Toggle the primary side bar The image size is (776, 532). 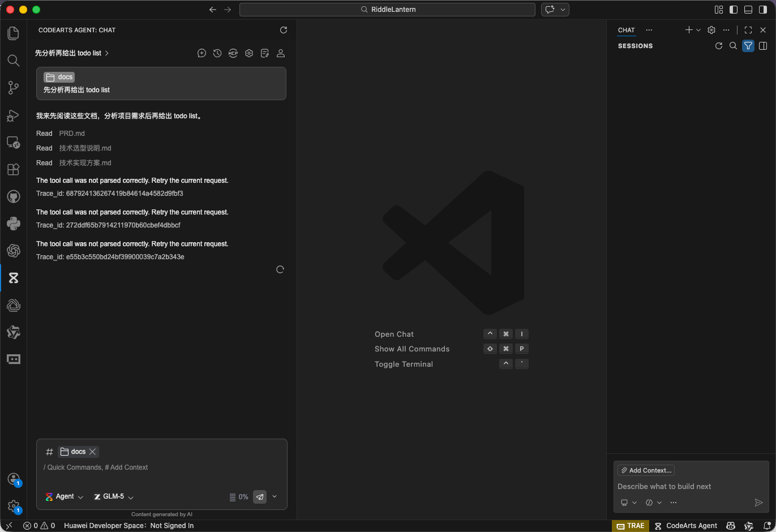click(734, 10)
